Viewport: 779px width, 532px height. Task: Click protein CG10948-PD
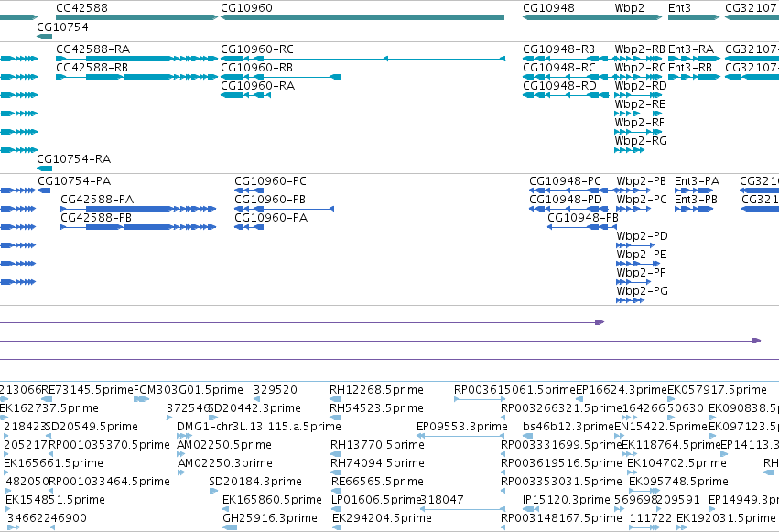(568, 209)
